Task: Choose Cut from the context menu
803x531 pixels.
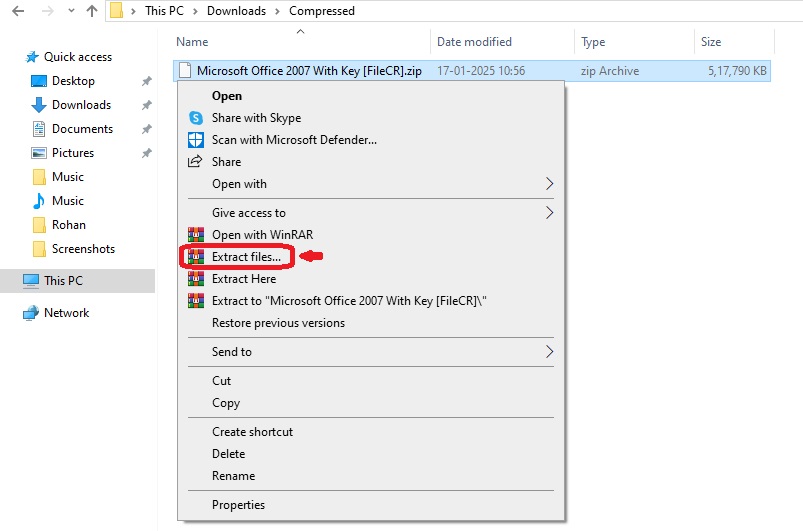Action: click(221, 381)
